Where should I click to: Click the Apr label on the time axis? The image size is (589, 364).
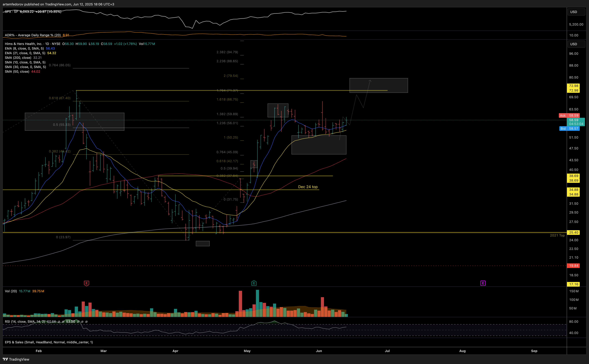tap(175, 351)
